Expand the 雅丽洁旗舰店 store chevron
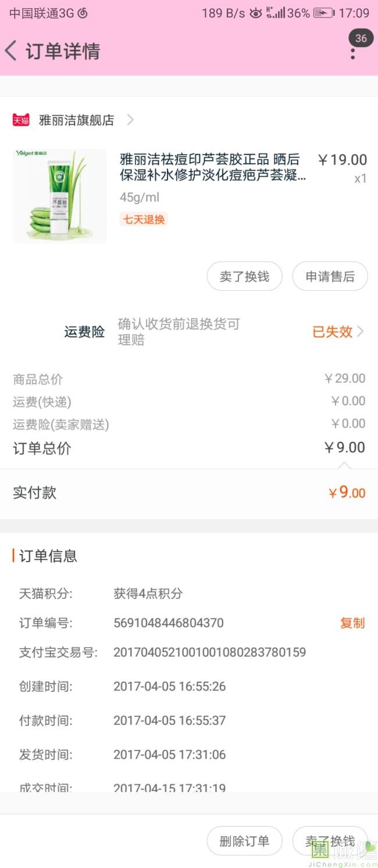 tap(130, 120)
